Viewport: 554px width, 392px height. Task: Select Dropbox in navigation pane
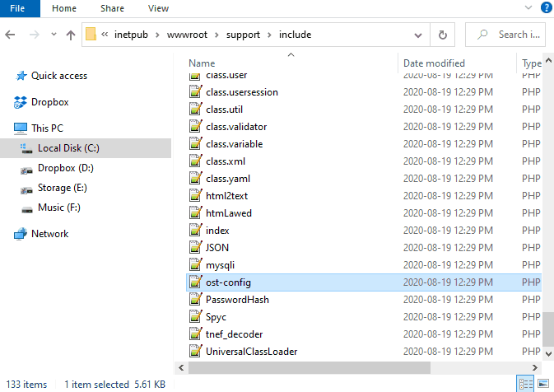[50, 102]
